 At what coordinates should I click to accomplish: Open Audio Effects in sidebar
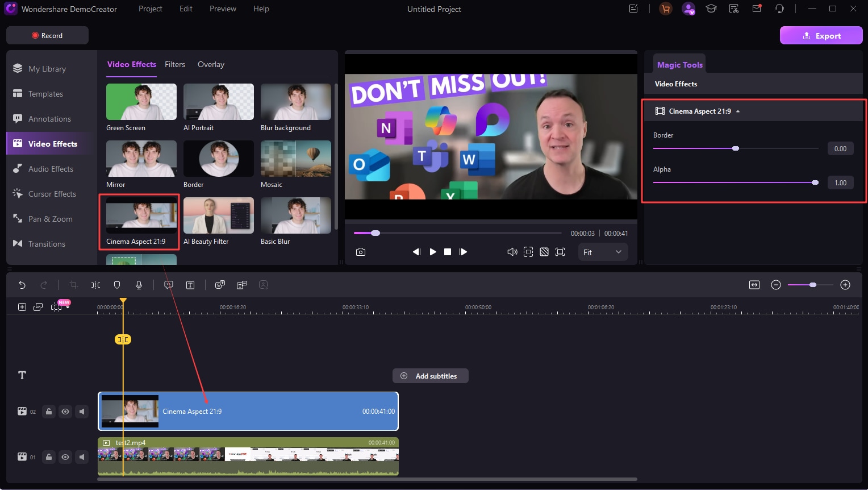tap(51, 169)
